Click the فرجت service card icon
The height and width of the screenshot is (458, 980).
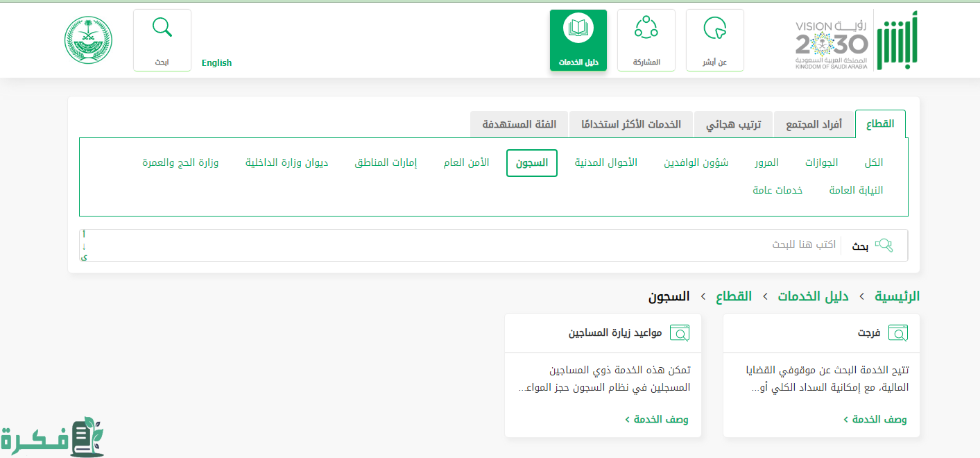pyautogui.click(x=897, y=333)
